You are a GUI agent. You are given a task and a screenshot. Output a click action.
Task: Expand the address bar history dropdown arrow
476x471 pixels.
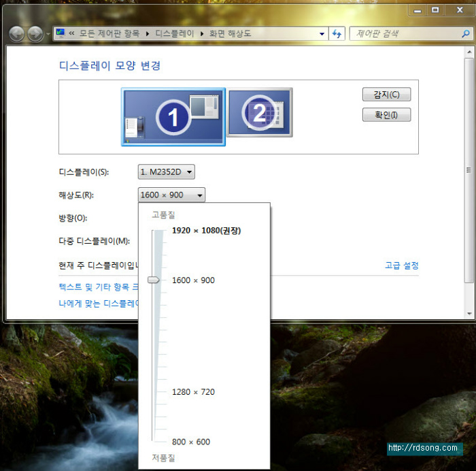click(322, 33)
